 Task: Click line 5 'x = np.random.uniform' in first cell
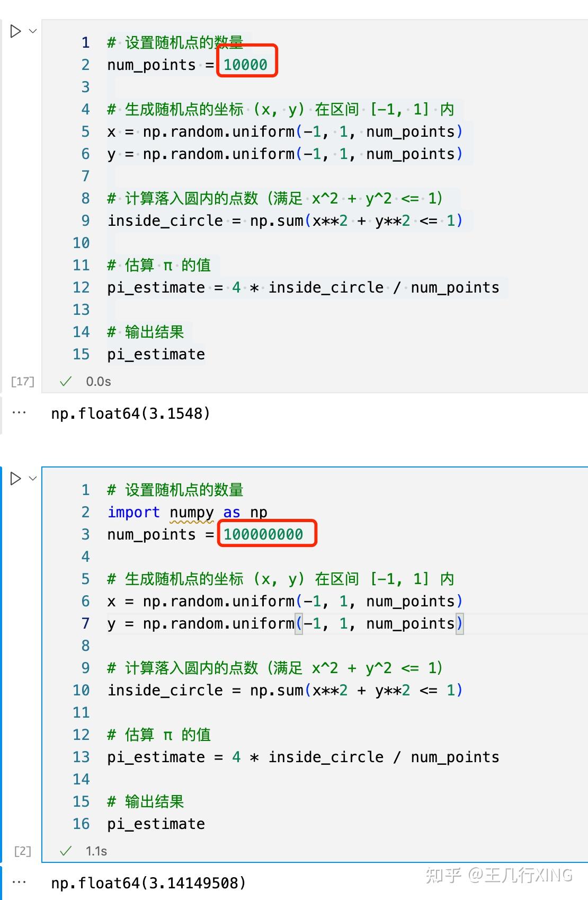(x=285, y=131)
